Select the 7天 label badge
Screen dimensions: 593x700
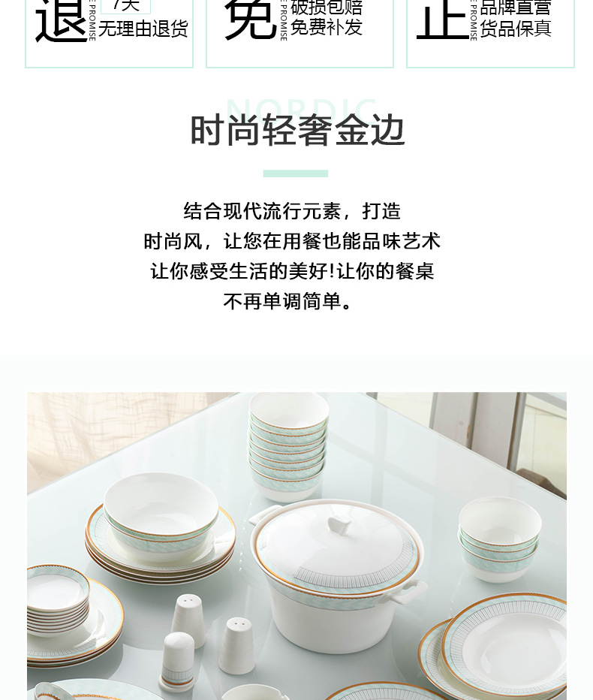click(x=126, y=6)
